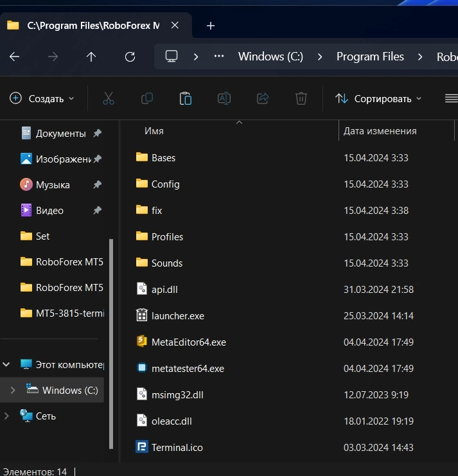
Task: Click the forward navigation arrow
Action: 53,57
